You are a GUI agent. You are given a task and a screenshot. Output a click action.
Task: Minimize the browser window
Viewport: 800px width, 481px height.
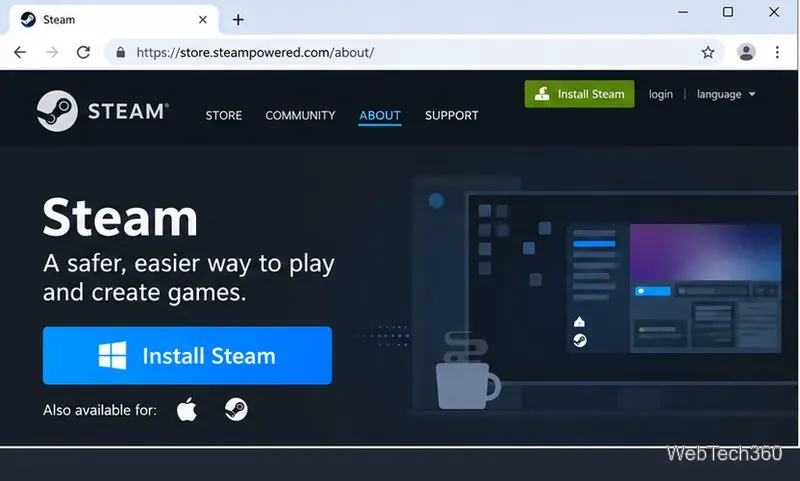tap(683, 12)
